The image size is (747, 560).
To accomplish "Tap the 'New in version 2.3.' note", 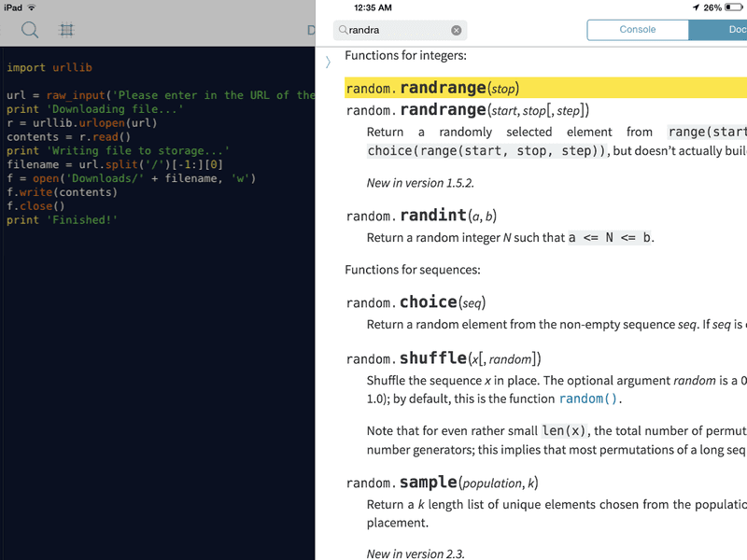I will tap(415, 553).
